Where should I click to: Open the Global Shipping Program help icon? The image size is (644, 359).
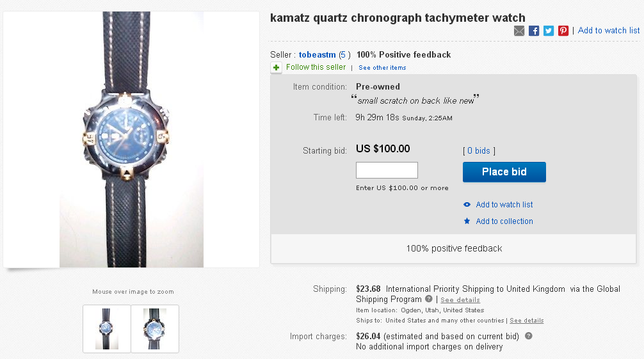[x=428, y=299]
